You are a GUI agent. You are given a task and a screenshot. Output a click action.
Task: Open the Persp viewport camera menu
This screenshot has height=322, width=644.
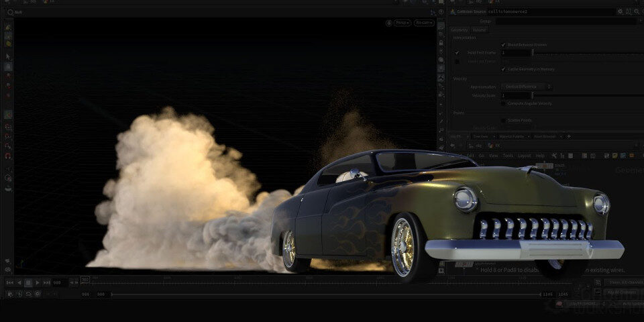click(x=402, y=23)
